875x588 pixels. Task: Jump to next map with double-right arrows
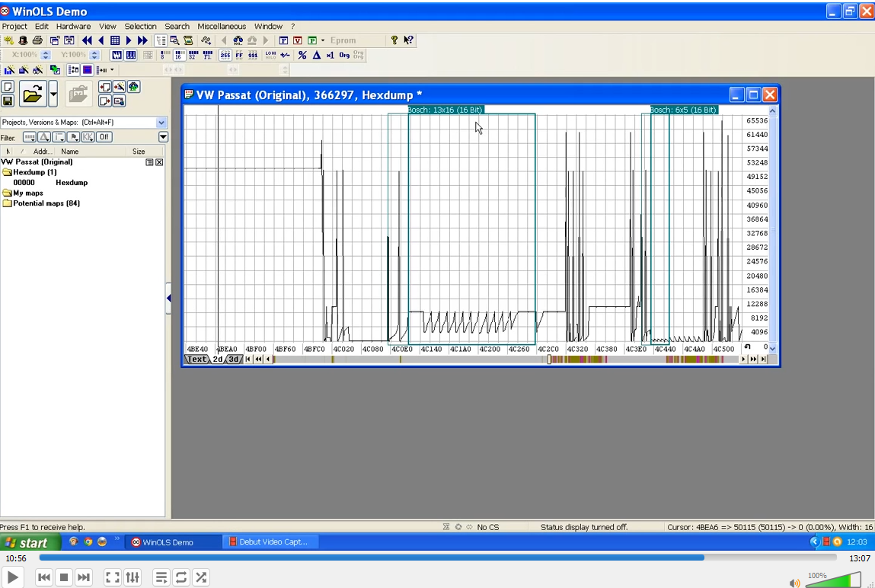point(143,40)
